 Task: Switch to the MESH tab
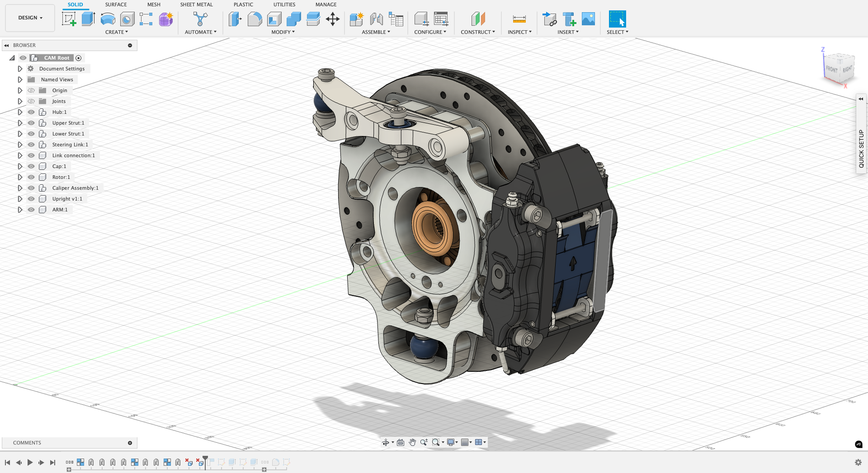coord(154,5)
